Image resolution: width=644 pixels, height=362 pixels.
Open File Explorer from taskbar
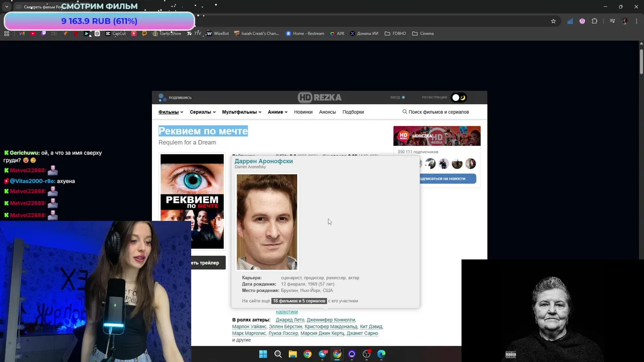click(292, 354)
